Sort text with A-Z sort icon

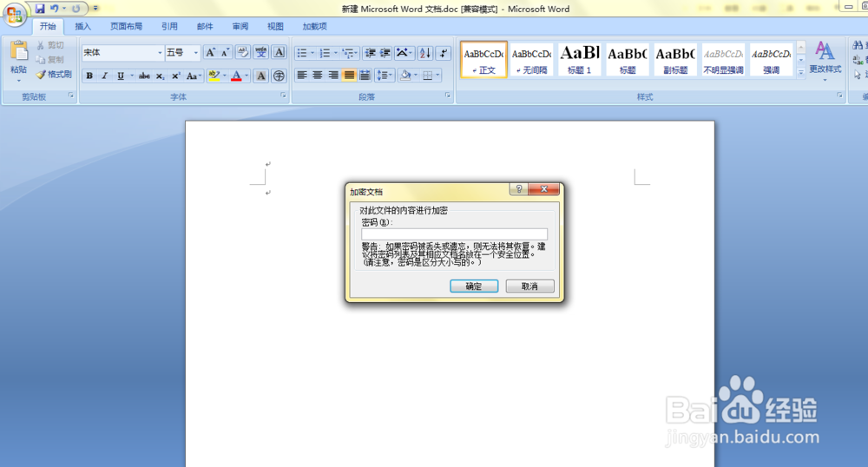coord(424,53)
